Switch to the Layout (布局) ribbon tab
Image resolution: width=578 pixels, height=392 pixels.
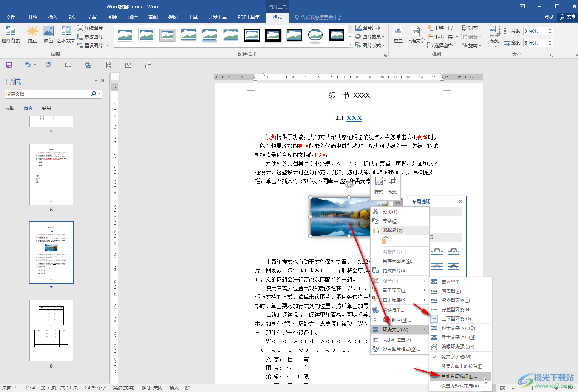93,17
